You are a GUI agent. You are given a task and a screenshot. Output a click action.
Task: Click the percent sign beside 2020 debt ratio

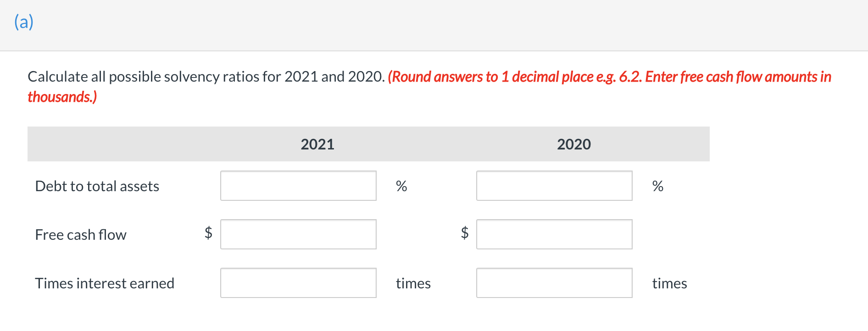[658, 186]
